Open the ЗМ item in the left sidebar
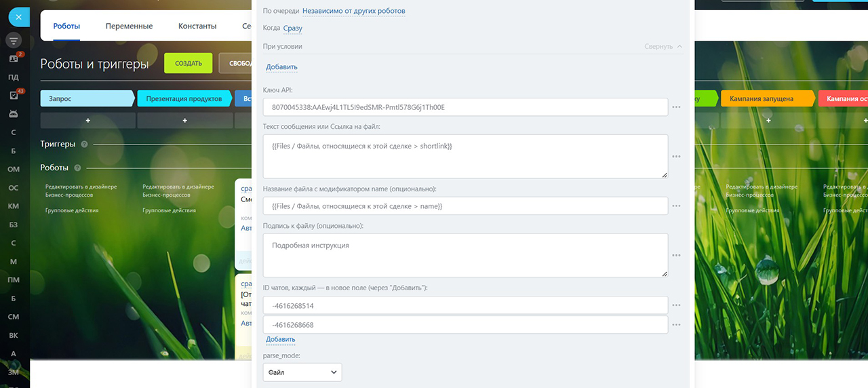 13,372
